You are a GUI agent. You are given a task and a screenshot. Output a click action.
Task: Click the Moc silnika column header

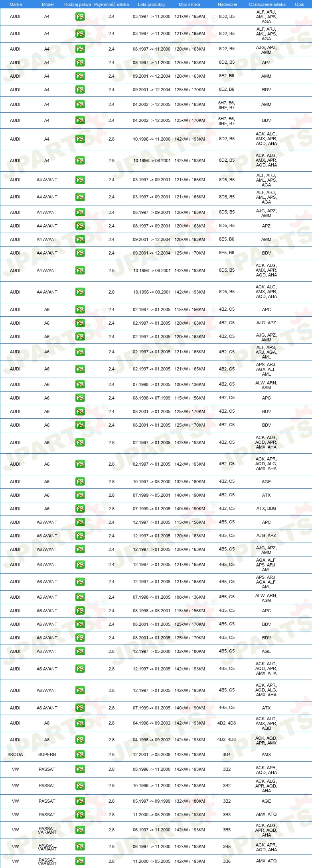[190, 4]
